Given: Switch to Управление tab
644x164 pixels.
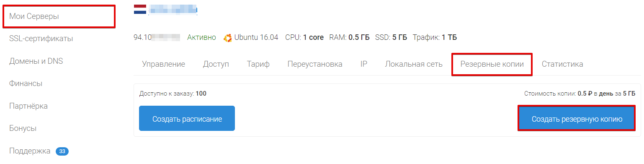Looking at the screenshot, I should coord(163,64).
